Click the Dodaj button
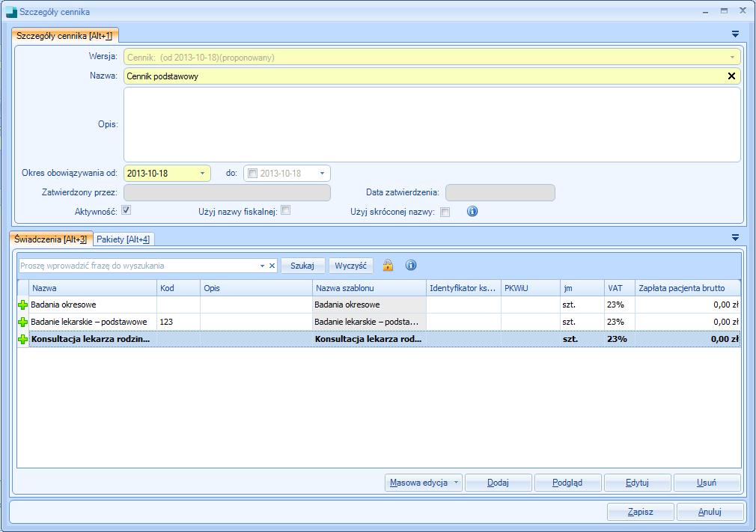 [x=498, y=483]
